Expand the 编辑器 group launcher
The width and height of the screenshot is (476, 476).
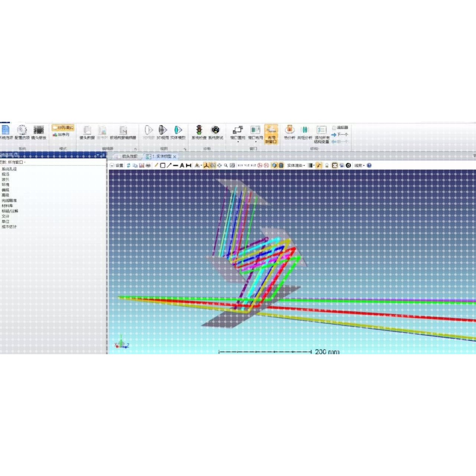[x=136, y=149]
